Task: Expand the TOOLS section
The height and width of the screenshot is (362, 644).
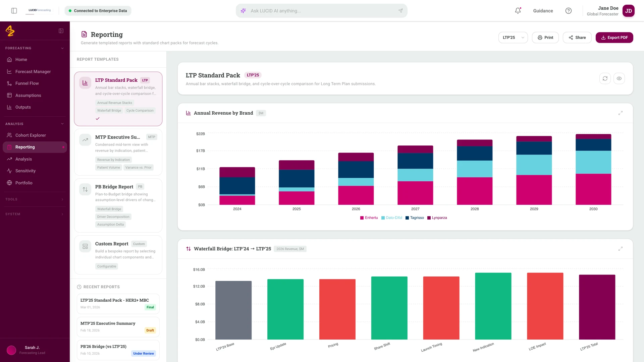Action: tap(35, 199)
